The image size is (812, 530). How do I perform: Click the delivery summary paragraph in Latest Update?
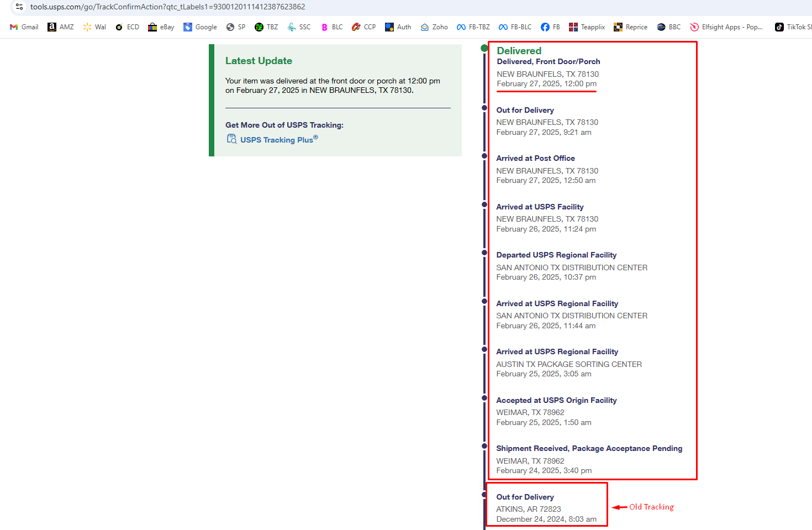tap(333, 85)
